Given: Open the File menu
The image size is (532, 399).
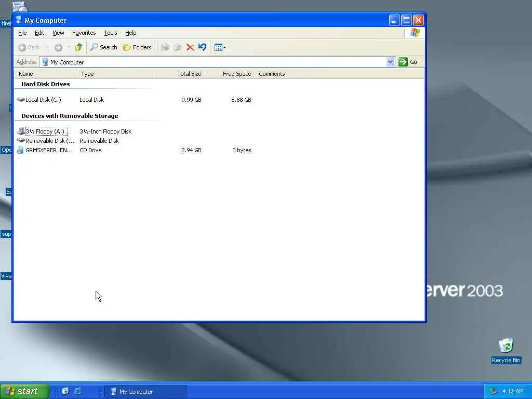Looking at the screenshot, I should (x=22, y=33).
